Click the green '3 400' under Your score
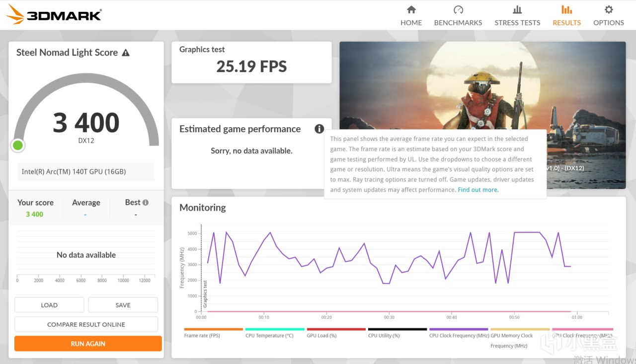Screen dimensions: 636x364 tap(35, 215)
